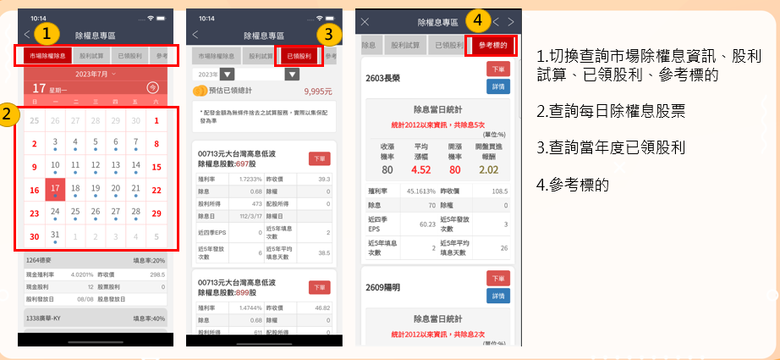Tap the 2603長榮 stock title
Image resolution: width=780 pixels, height=360 pixels.
click(x=383, y=78)
